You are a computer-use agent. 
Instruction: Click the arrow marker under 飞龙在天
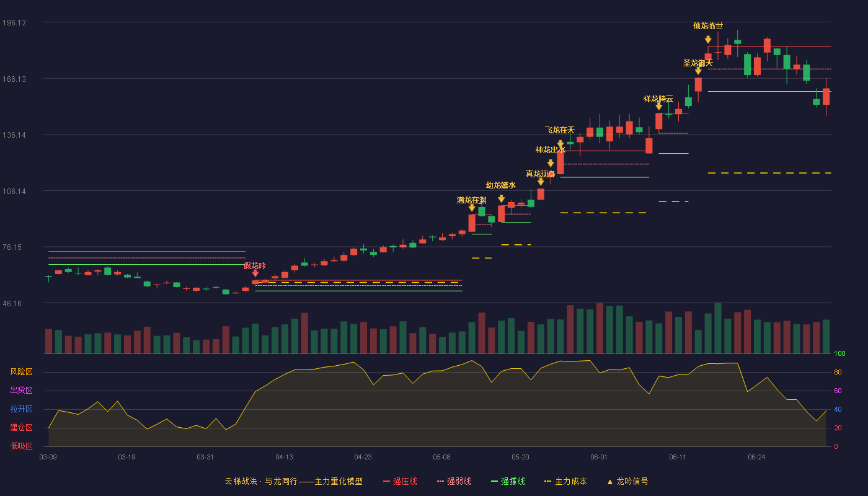pos(560,143)
